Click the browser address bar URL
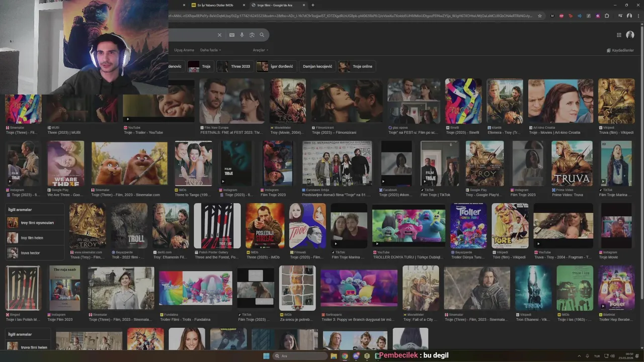Image resolution: width=644 pixels, height=362 pixels. click(x=351, y=16)
